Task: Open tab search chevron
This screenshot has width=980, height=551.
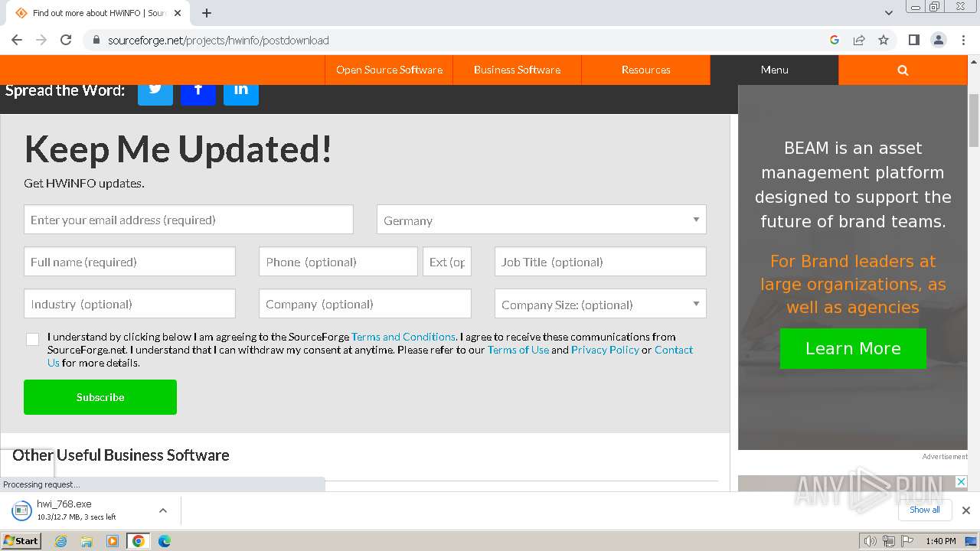Action: 889,13
